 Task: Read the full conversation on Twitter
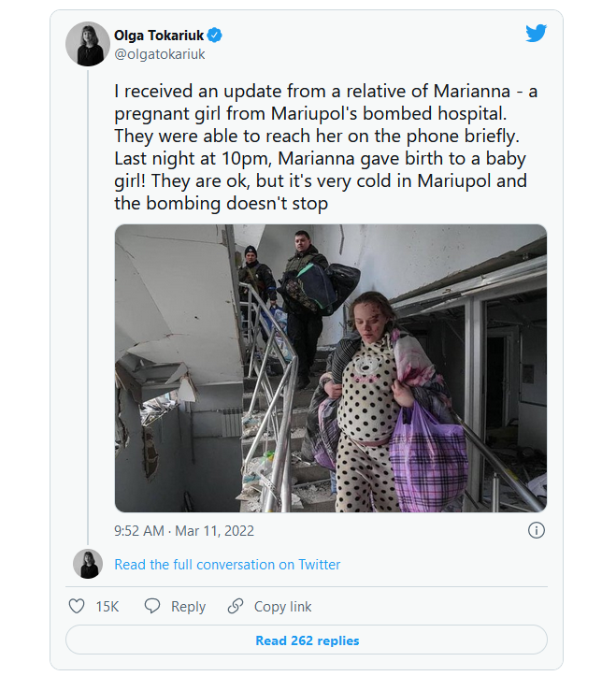(x=227, y=565)
